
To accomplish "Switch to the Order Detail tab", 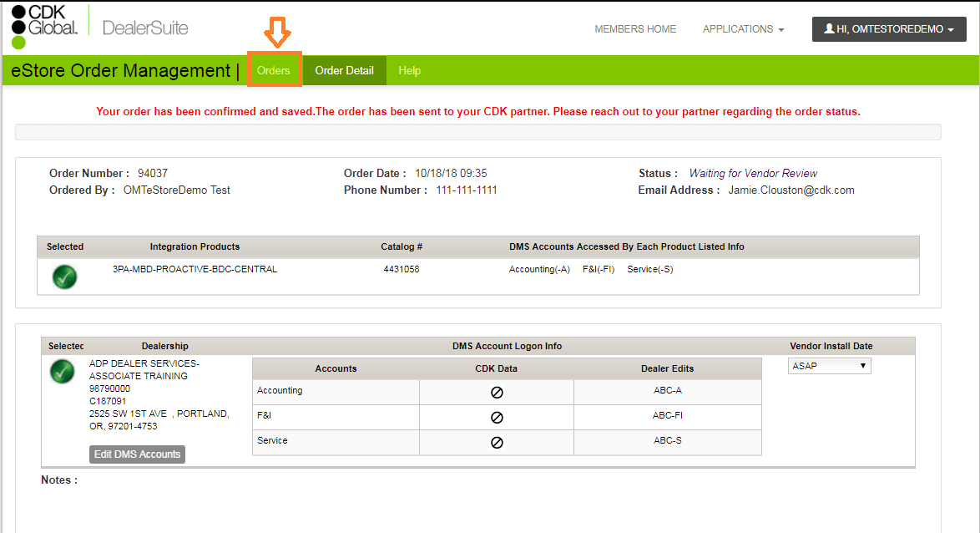I will (x=344, y=70).
